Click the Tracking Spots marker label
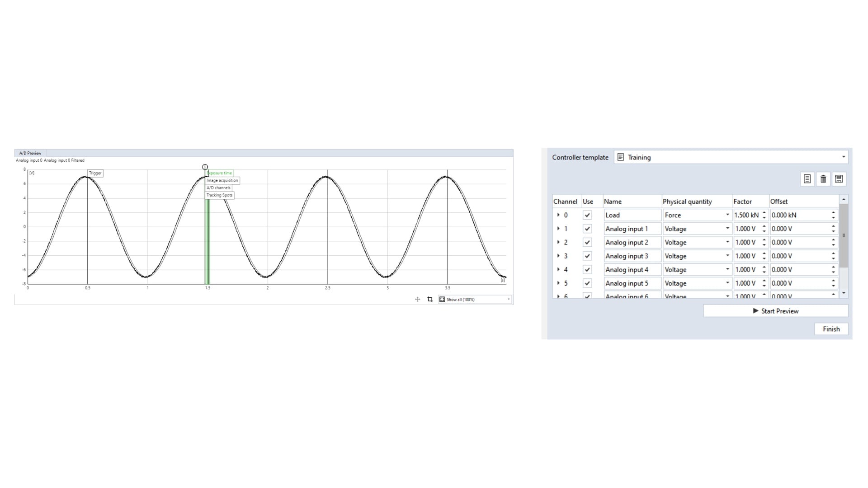This screenshot has height=488, width=868. [x=219, y=195]
